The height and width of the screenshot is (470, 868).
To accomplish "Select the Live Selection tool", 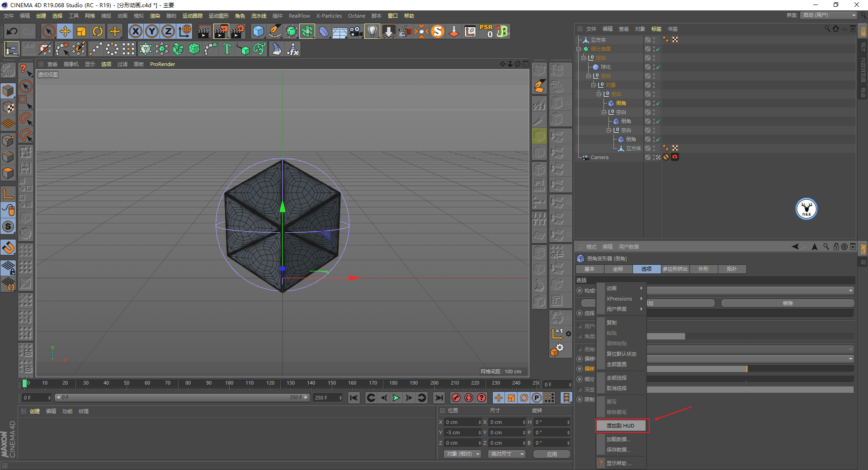I will [x=48, y=31].
